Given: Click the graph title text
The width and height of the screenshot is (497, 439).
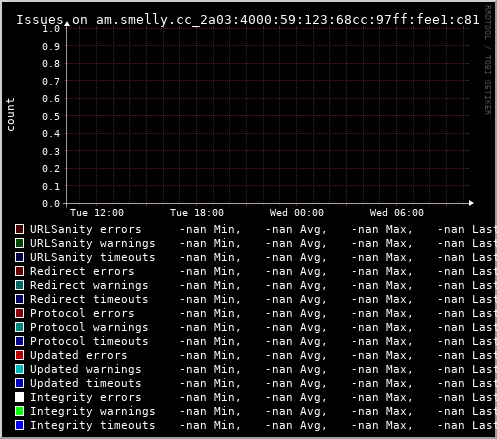Looking at the screenshot, I should 248,20.
